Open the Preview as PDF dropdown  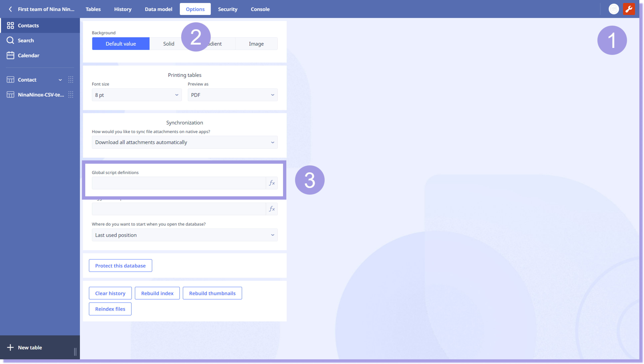pos(232,95)
